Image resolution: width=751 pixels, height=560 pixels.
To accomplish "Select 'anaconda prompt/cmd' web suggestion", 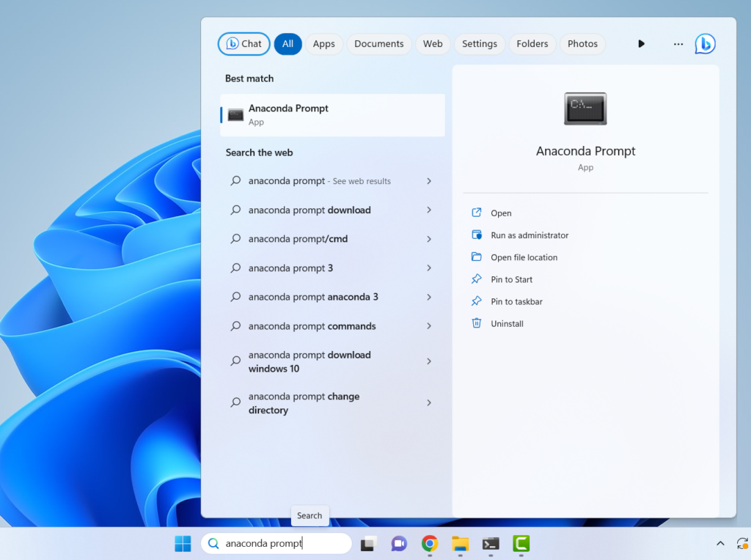I will pyautogui.click(x=332, y=239).
